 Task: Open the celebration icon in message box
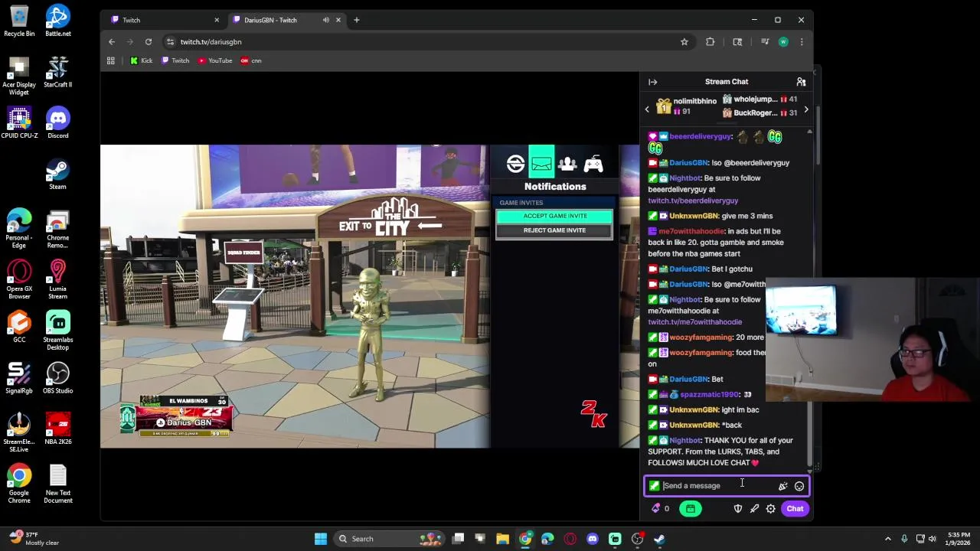(782, 486)
